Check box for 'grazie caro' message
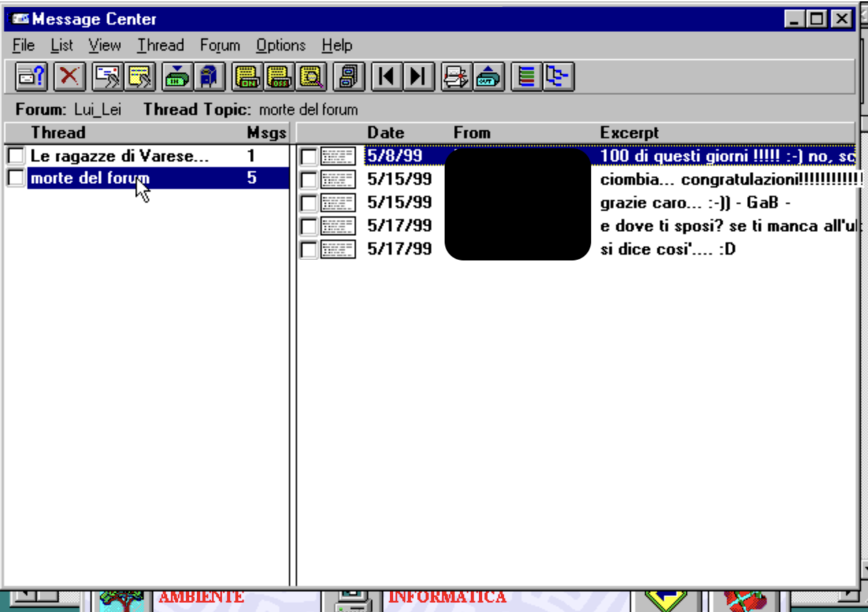Image resolution: width=868 pixels, height=612 pixels. click(309, 203)
